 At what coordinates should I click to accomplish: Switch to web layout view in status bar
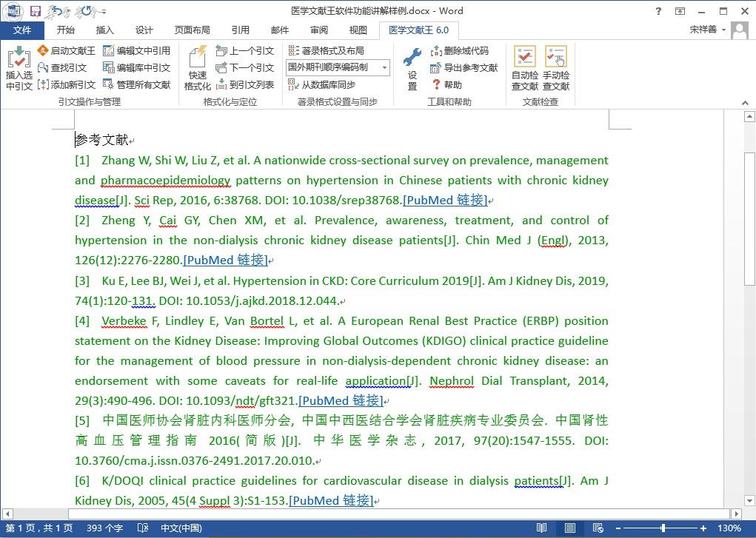pos(597,528)
